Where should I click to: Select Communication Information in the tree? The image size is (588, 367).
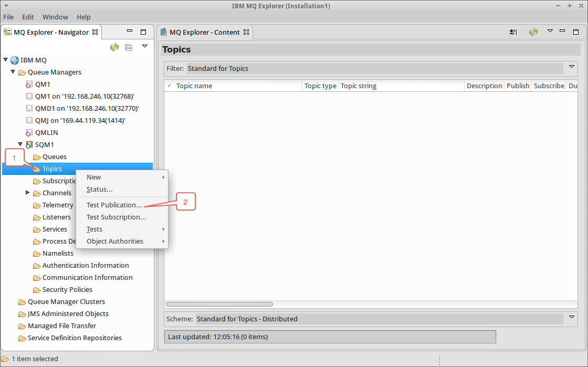click(87, 277)
